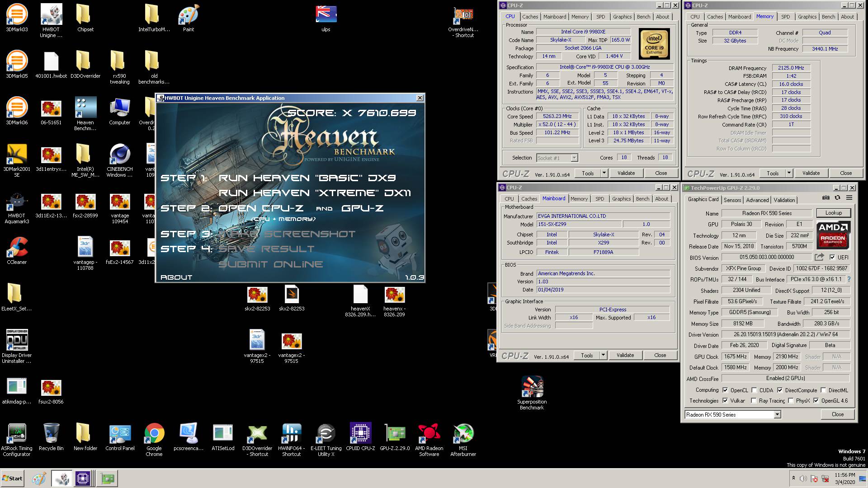Click the PCIe bus interface help question mark

(849, 279)
